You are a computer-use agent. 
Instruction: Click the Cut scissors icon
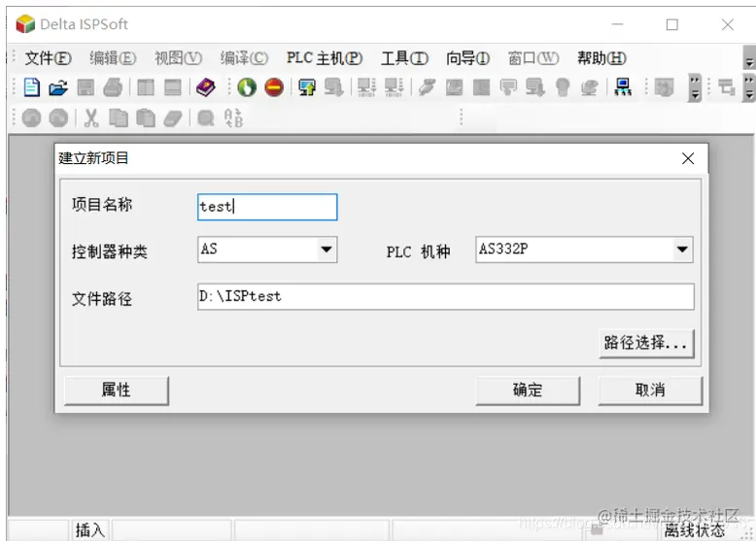click(91, 118)
